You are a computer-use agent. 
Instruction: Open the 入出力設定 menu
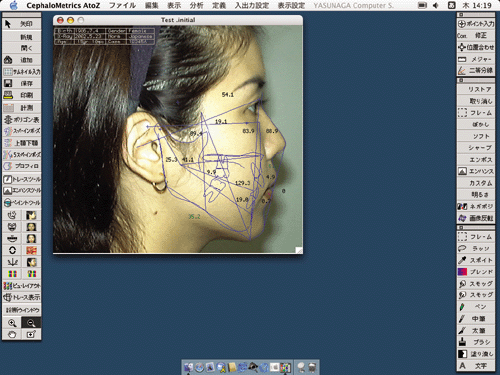tap(252, 5)
